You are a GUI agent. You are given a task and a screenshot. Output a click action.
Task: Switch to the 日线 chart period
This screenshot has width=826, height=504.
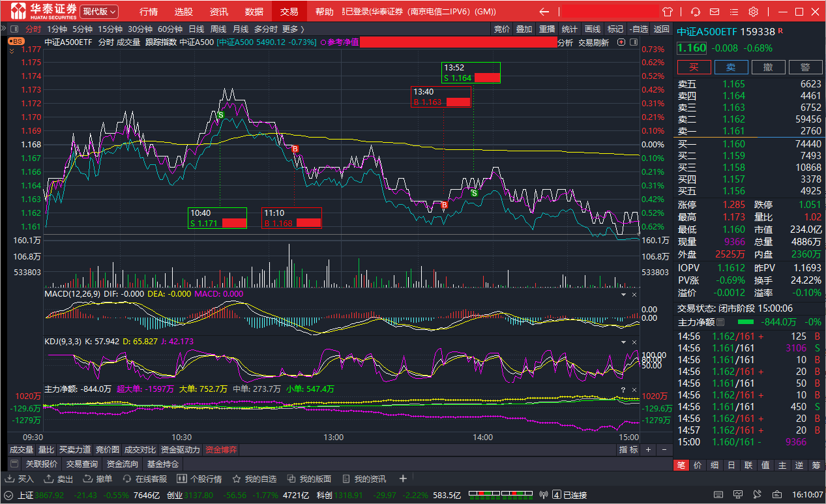pos(196,29)
